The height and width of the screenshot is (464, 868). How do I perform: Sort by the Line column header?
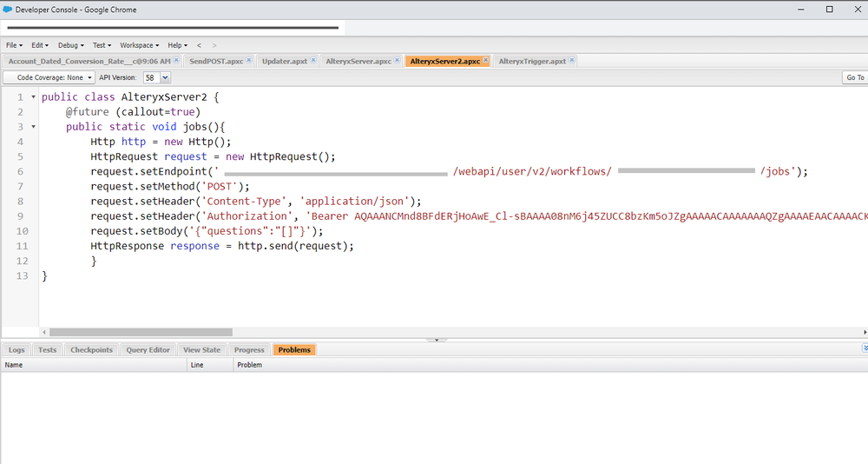click(x=210, y=365)
